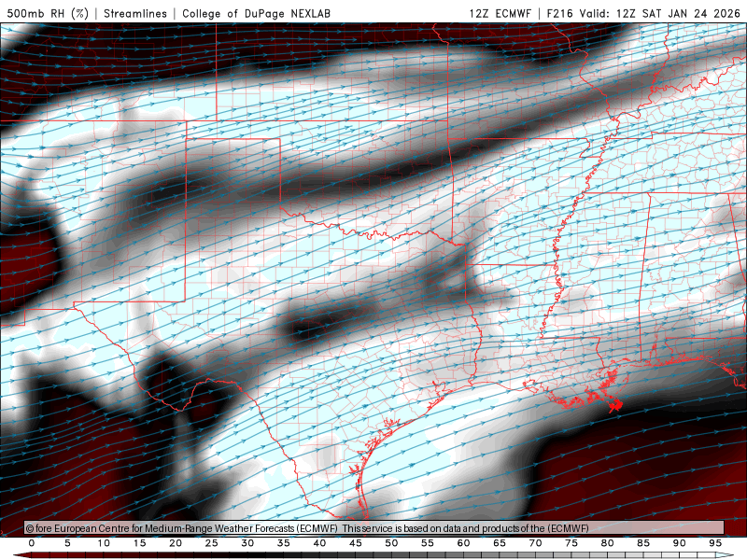Screen dimensions: 747x560
Task: Select the 35 value on the color scale
Action: tap(284, 543)
